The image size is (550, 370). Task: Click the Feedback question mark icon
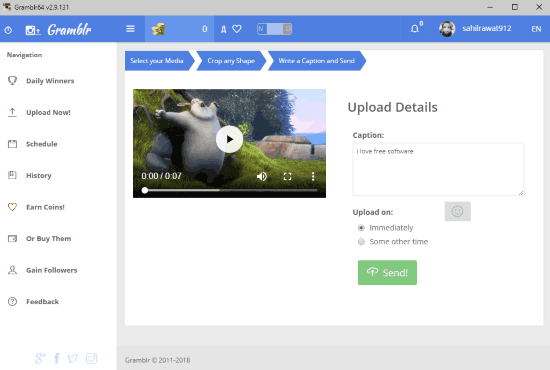(x=12, y=302)
